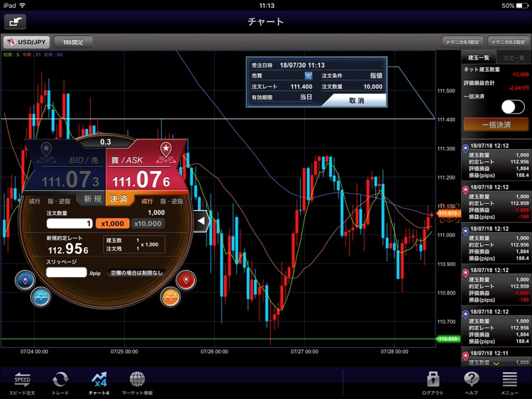This screenshot has height=399, width=532.
Task: Open テクニカル2設定 settings
Action: click(508, 42)
